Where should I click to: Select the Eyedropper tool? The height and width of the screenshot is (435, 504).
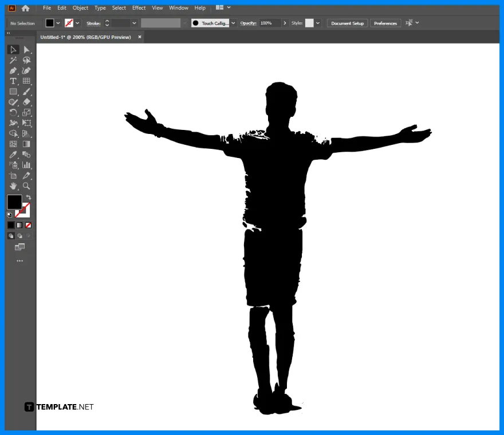coord(13,155)
